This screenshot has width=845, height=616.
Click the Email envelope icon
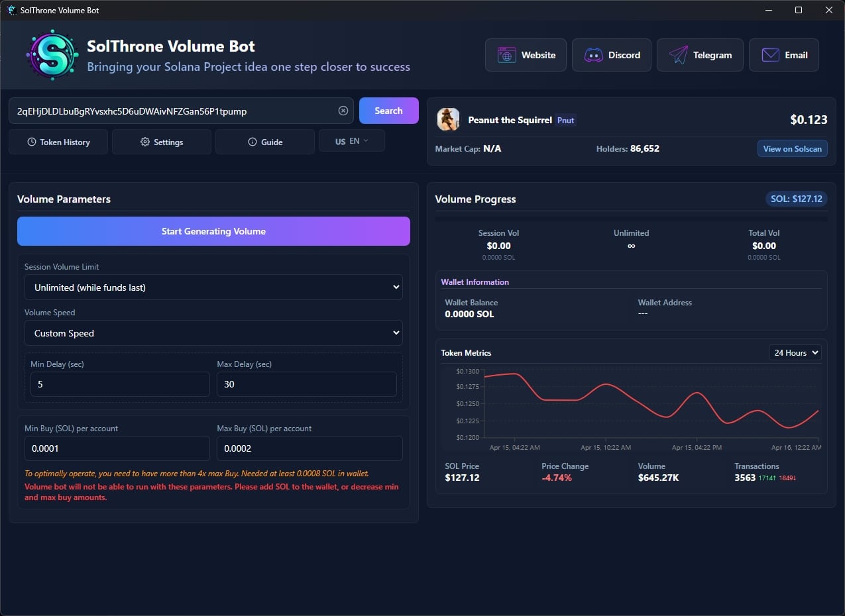pyautogui.click(x=772, y=55)
